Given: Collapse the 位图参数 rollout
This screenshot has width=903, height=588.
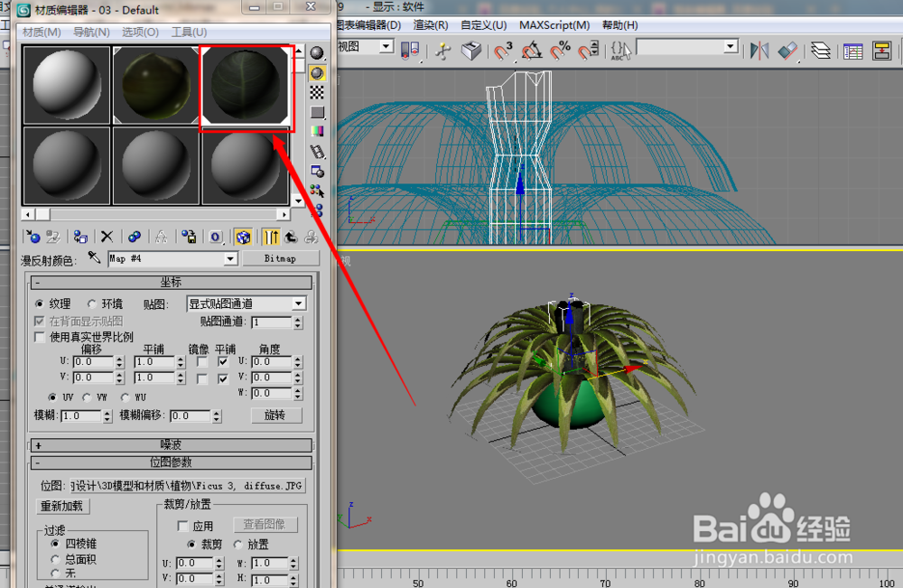Looking at the screenshot, I should 171,462.
